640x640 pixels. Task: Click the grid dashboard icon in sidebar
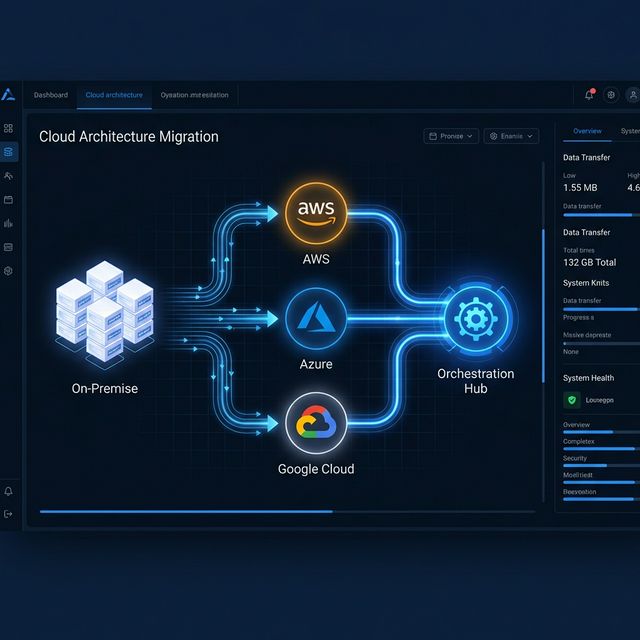pyautogui.click(x=9, y=128)
